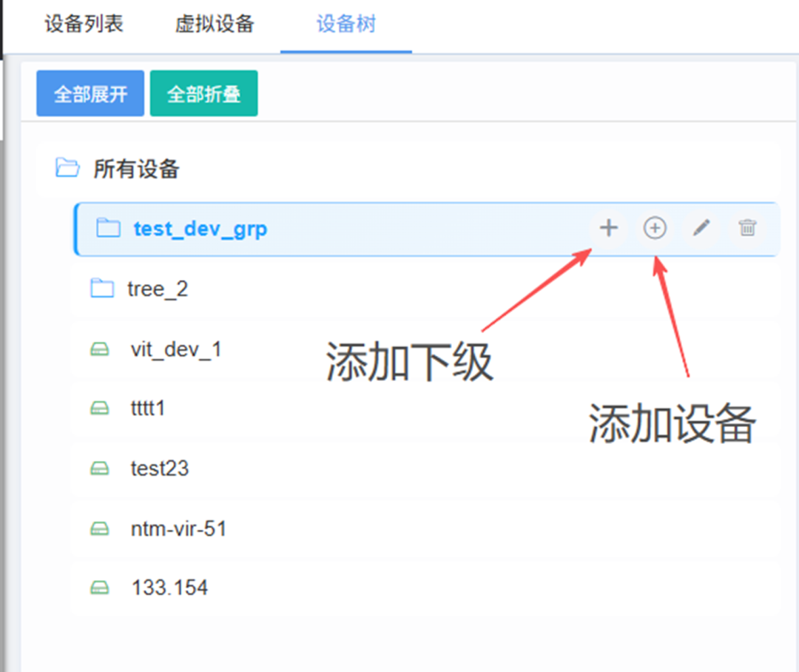
Task: Click device icon beside 133.154
Action: click(99, 588)
